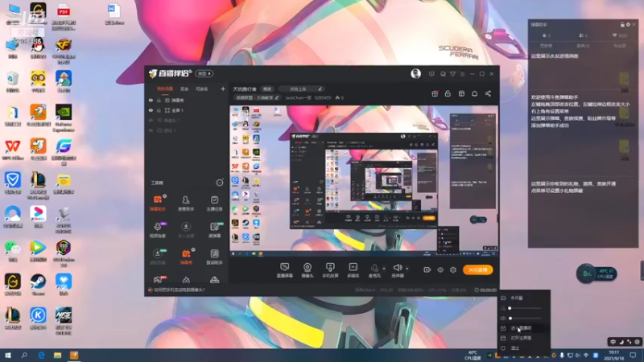Toggle visibility eye of the 游戏 1 source
Screen dimensions: 644x362
coord(151,130)
